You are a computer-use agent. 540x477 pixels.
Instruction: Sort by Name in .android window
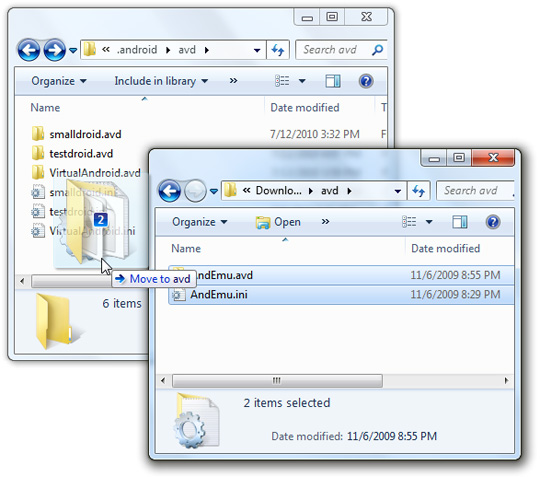(45, 107)
